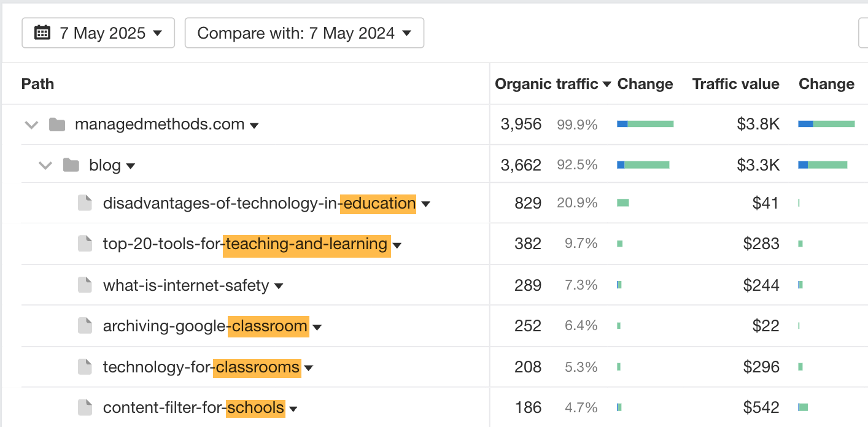Collapse the managedmethods.com tree row
This screenshot has height=427, width=868.
click(x=31, y=125)
